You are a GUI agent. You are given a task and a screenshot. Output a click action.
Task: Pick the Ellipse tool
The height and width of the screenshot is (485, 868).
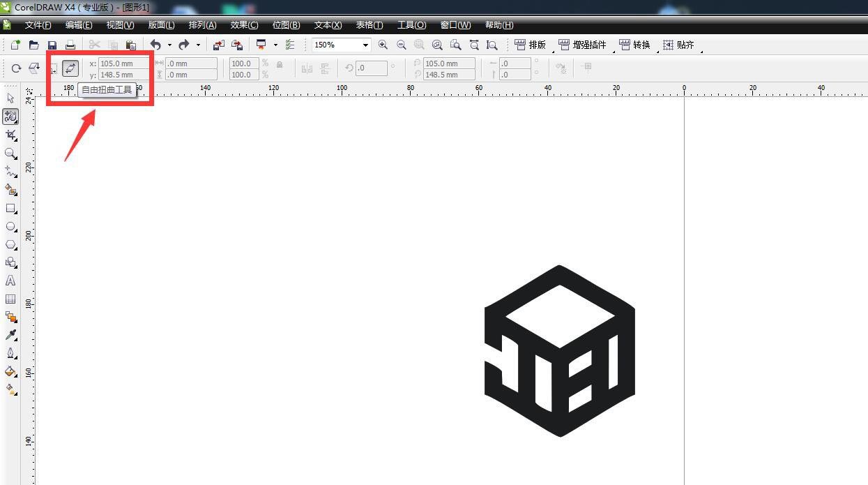(10, 226)
